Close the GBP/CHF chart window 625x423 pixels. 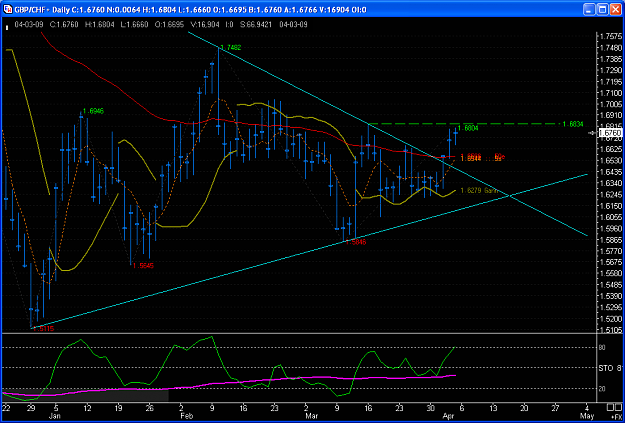[615, 10]
